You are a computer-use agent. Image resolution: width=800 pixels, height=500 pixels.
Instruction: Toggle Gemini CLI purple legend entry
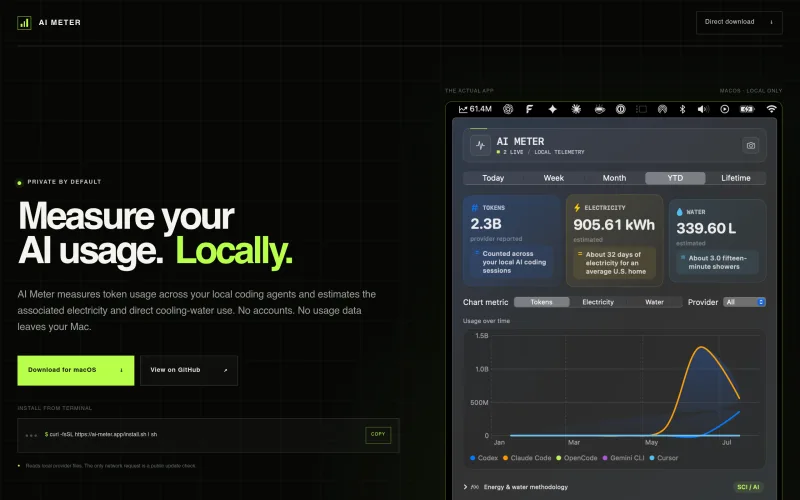623,458
